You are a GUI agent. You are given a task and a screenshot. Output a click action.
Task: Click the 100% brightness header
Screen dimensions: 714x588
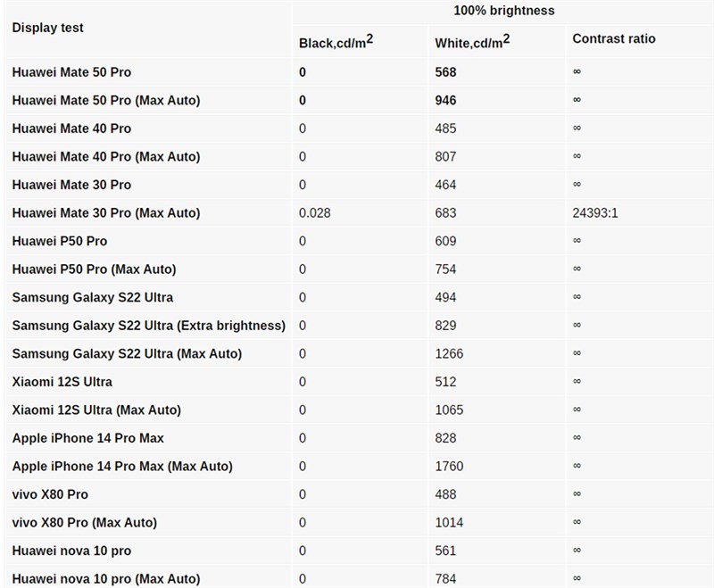(x=503, y=11)
